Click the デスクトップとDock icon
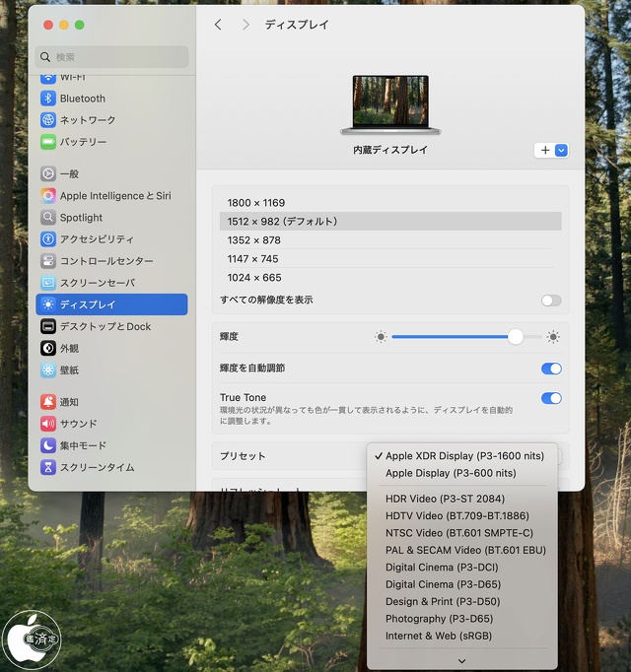 (48, 326)
